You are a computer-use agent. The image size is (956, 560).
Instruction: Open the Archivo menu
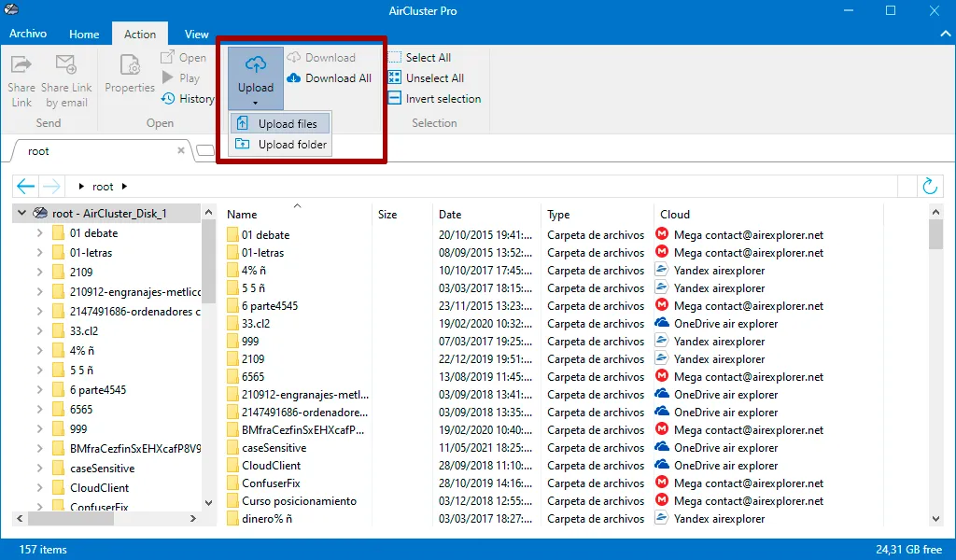[x=28, y=34]
